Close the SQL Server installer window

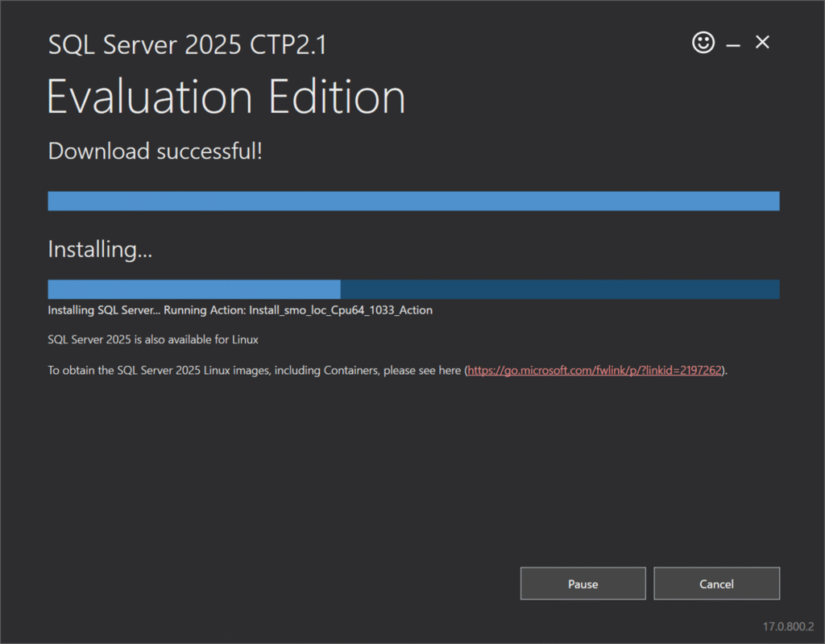pos(762,42)
